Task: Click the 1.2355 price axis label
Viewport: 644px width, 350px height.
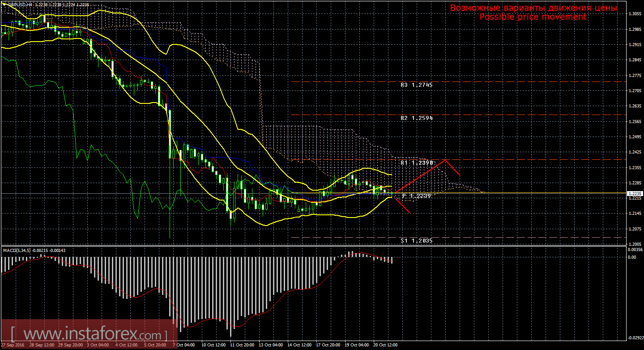Action: [x=634, y=167]
